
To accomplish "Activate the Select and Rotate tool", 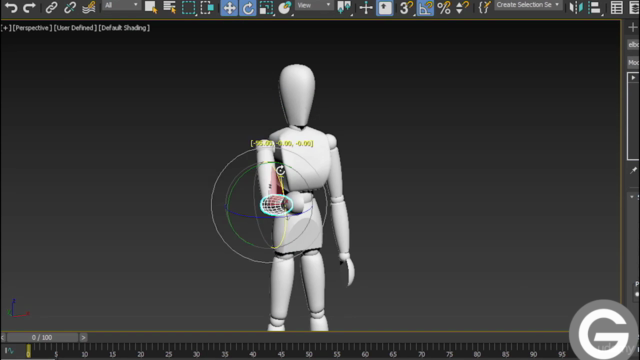I will (248, 8).
